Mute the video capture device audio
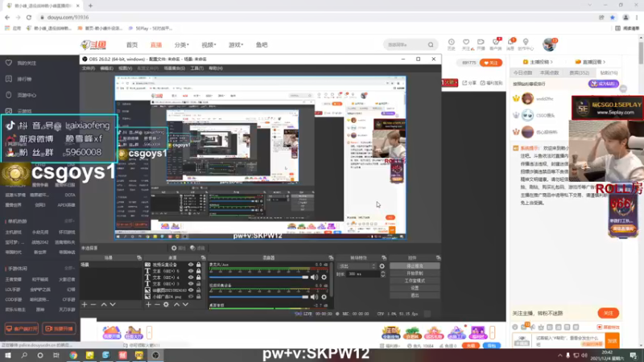644x362 pixels. [314, 297]
